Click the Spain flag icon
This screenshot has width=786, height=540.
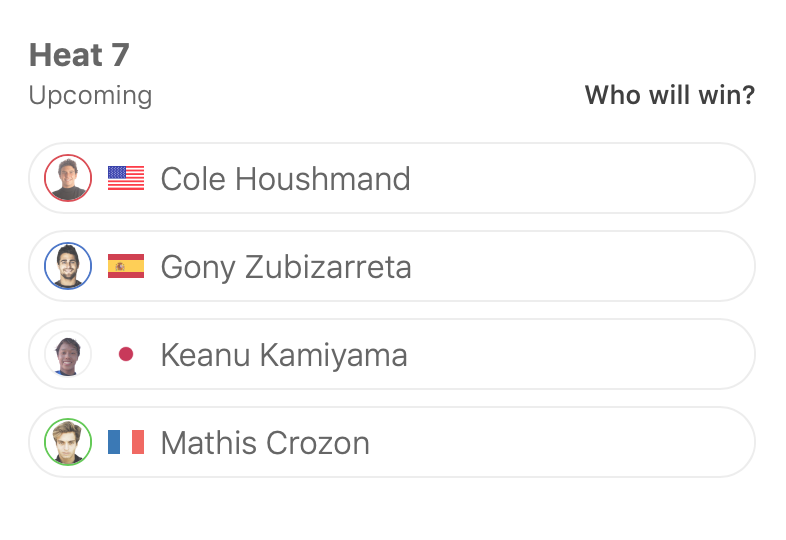pyautogui.click(x=126, y=266)
